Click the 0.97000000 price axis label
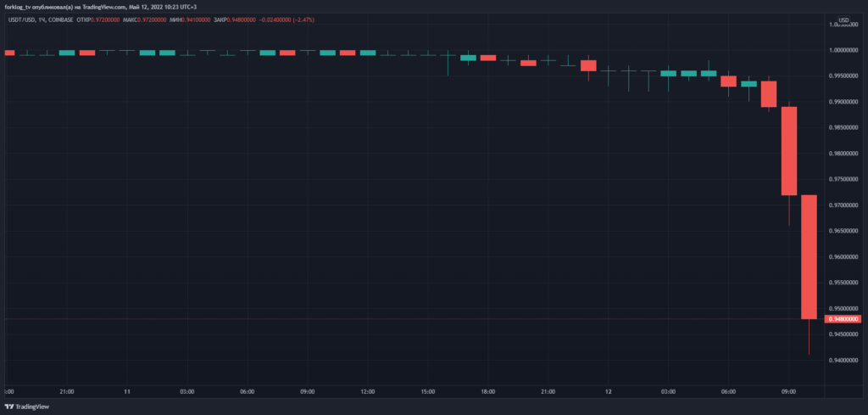The width and height of the screenshot is (868, 415). coord(844,205)
